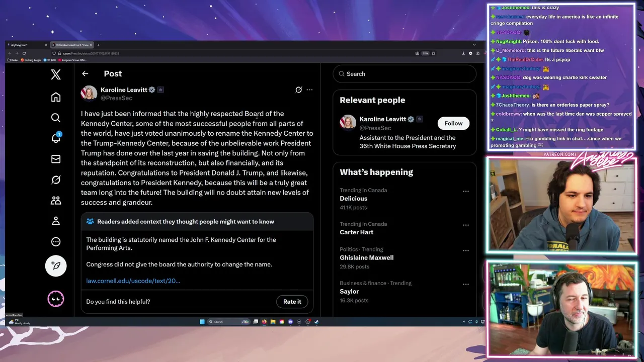Select the Karoline Leavitt on X tab
644x362 pixels.
[x=71, y=45]
